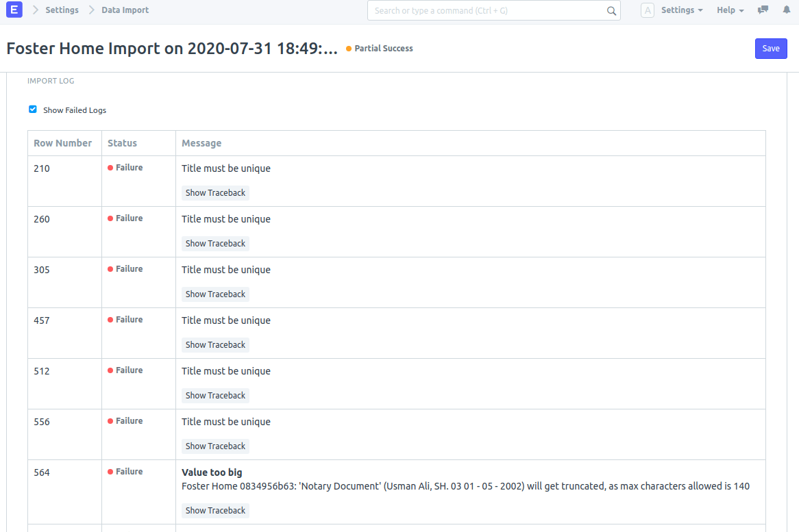This screenshot has width=799, height=532.
Task: Click Title must be unique in row 457
Action: coord(225,320)
